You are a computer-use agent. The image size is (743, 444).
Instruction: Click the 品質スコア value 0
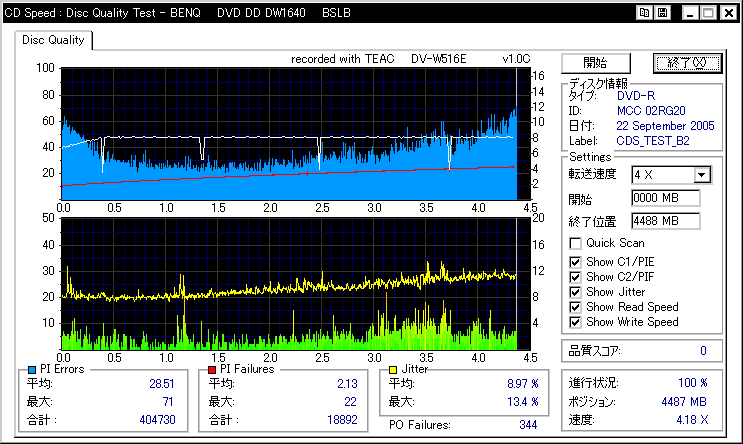703,351
